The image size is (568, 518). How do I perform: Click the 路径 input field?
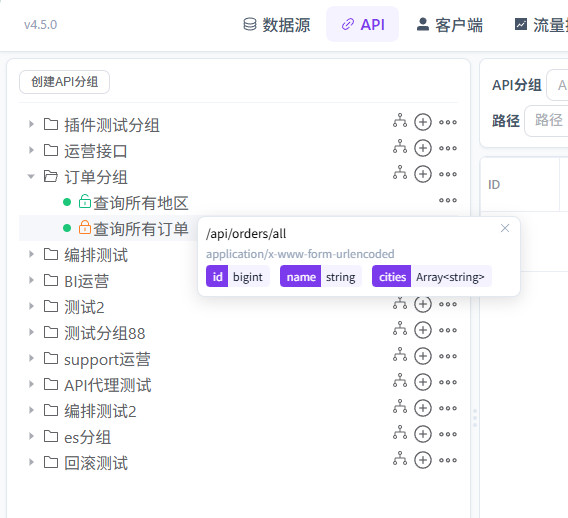point(546,121)
